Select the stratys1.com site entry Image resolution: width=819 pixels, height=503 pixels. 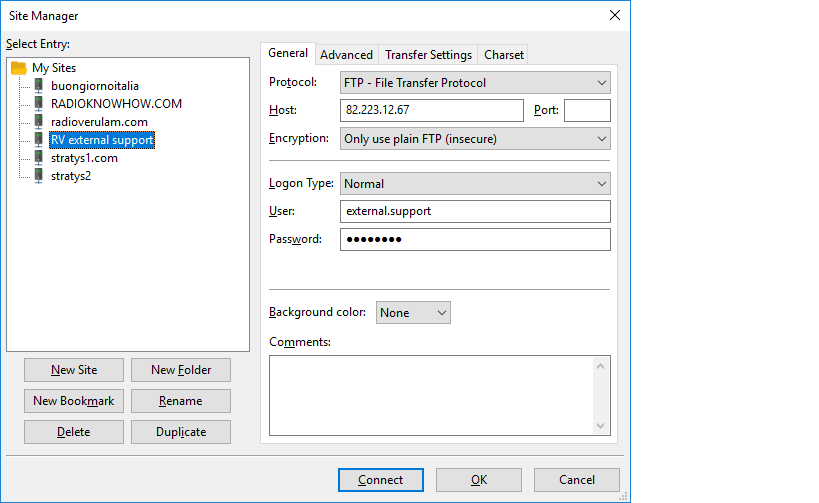point(84,158)
